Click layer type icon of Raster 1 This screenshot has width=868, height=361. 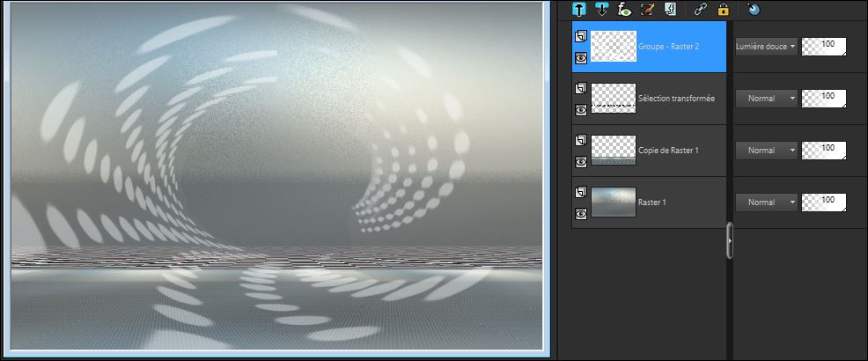tap(581, 193)
